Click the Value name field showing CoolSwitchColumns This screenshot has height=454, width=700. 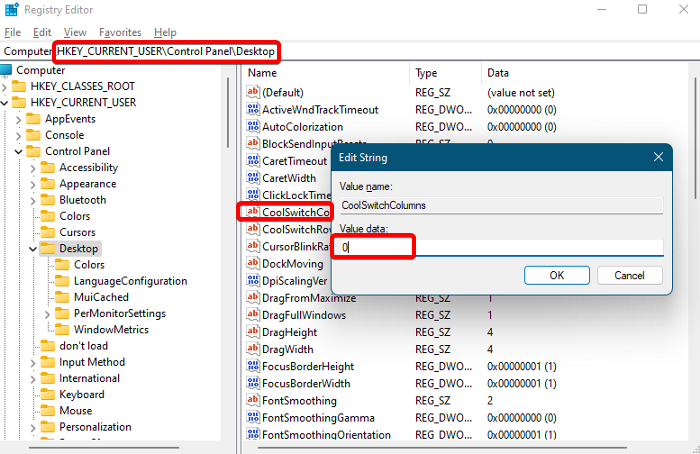point(501,205)
